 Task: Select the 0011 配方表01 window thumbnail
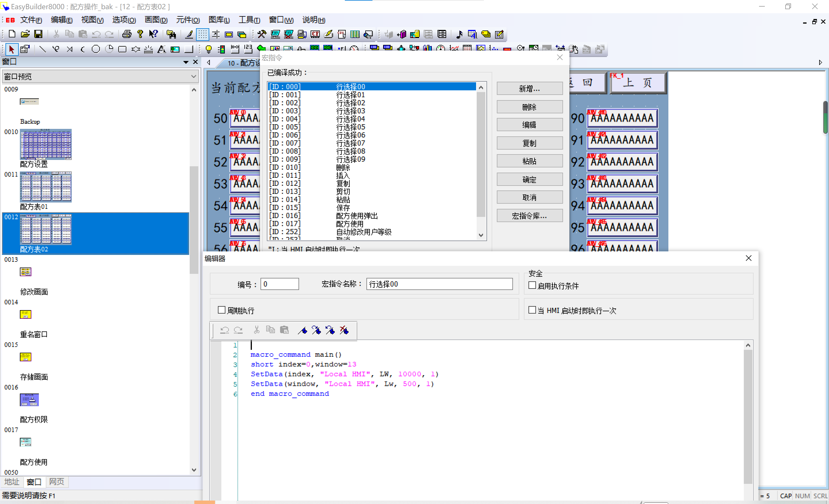[x=46, y=187]
